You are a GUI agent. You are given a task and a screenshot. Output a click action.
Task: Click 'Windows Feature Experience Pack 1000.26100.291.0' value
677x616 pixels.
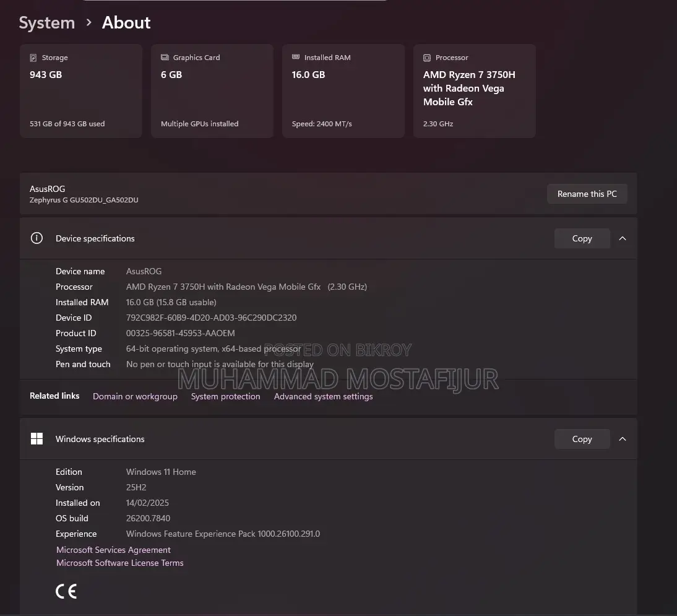pos(223,534)
